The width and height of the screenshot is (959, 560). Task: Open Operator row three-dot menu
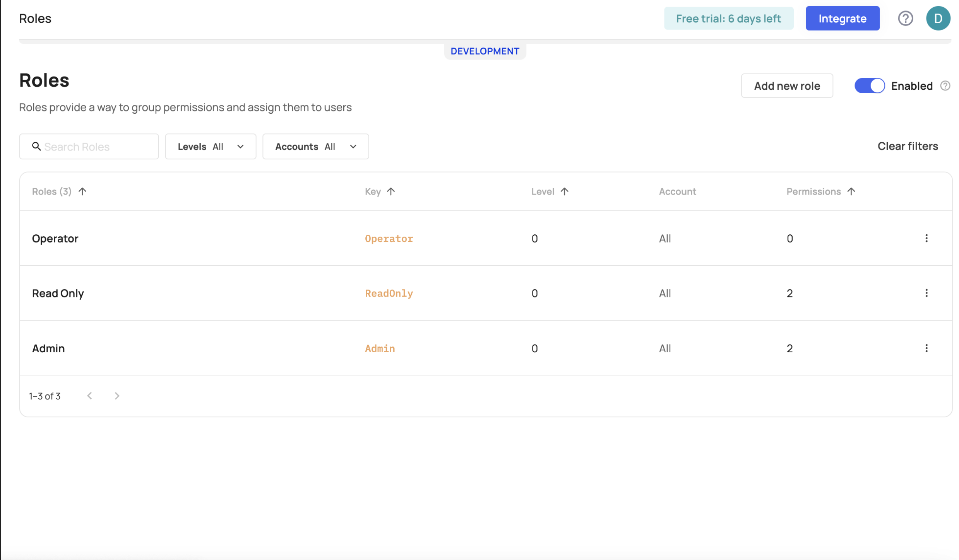point(926,238)
